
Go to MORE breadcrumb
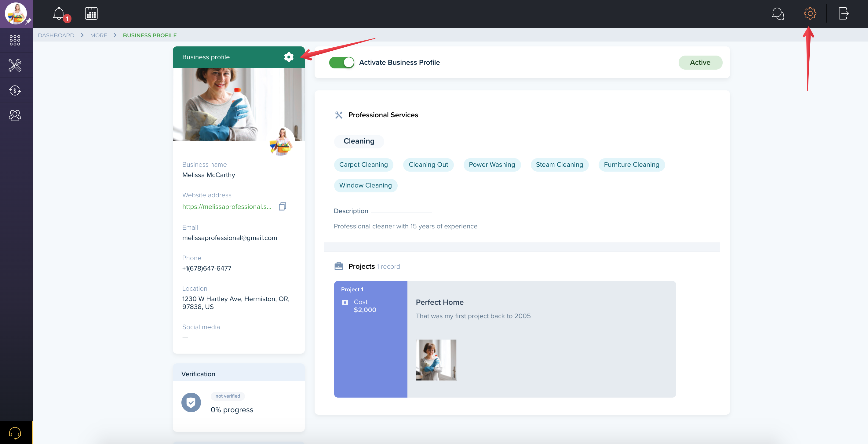98,35
